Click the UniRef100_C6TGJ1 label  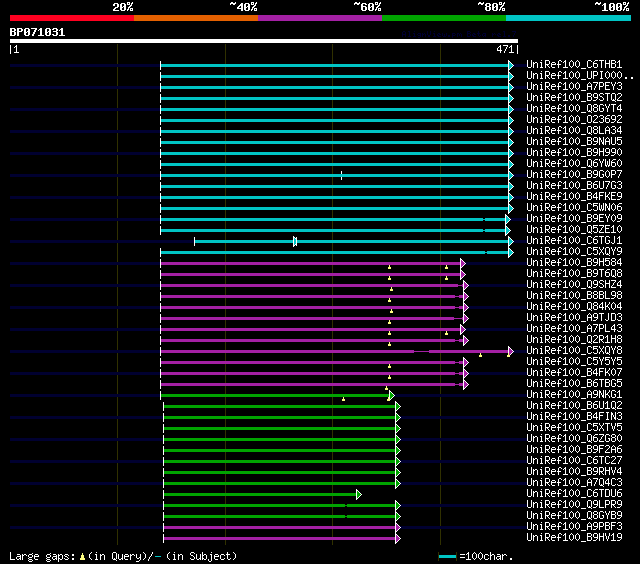(574, 240)
